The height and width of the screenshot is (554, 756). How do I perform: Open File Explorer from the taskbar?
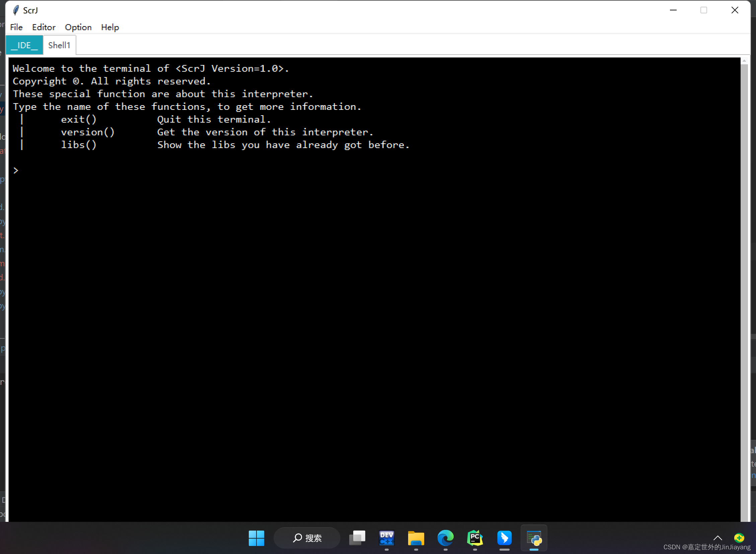(x=416, y=538)
